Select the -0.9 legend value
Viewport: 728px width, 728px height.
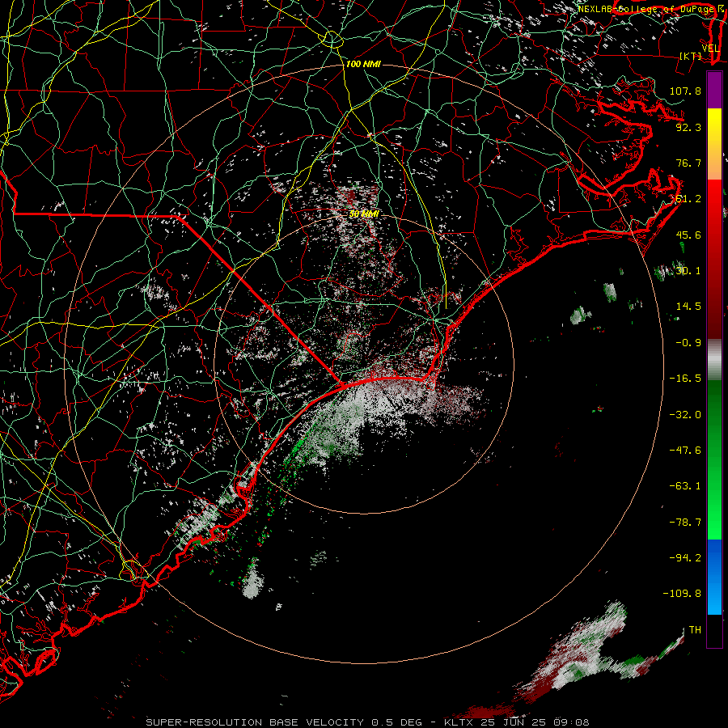(x=688, y=343)
